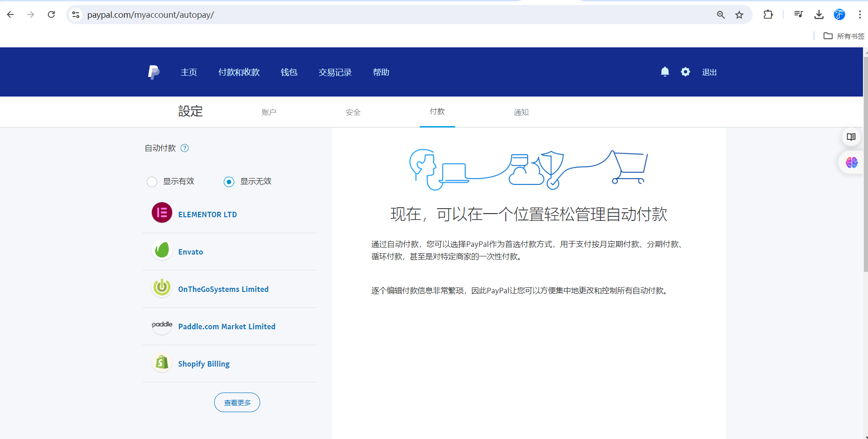Click the browser forward arrow
The height and width of the screenshot is (439, 868).
[31, 15]
